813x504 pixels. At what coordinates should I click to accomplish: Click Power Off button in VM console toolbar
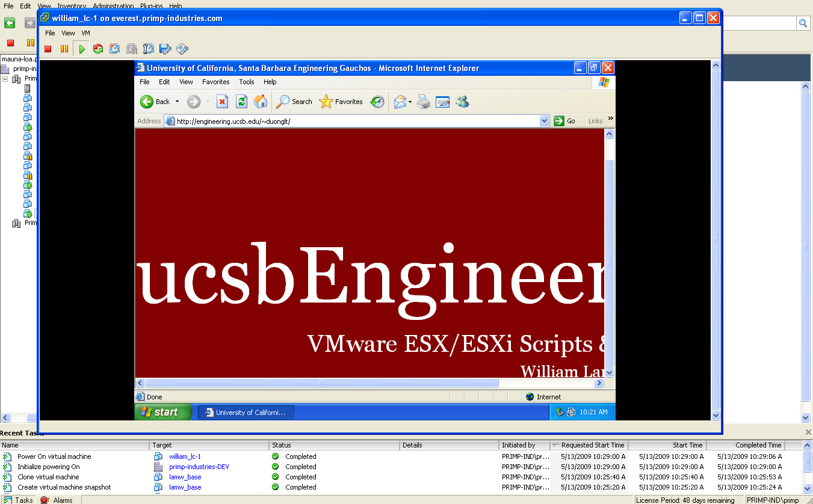point(48,49)
